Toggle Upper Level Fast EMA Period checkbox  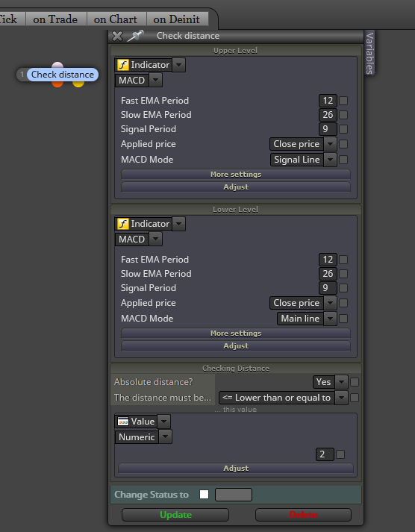point(343,101)
